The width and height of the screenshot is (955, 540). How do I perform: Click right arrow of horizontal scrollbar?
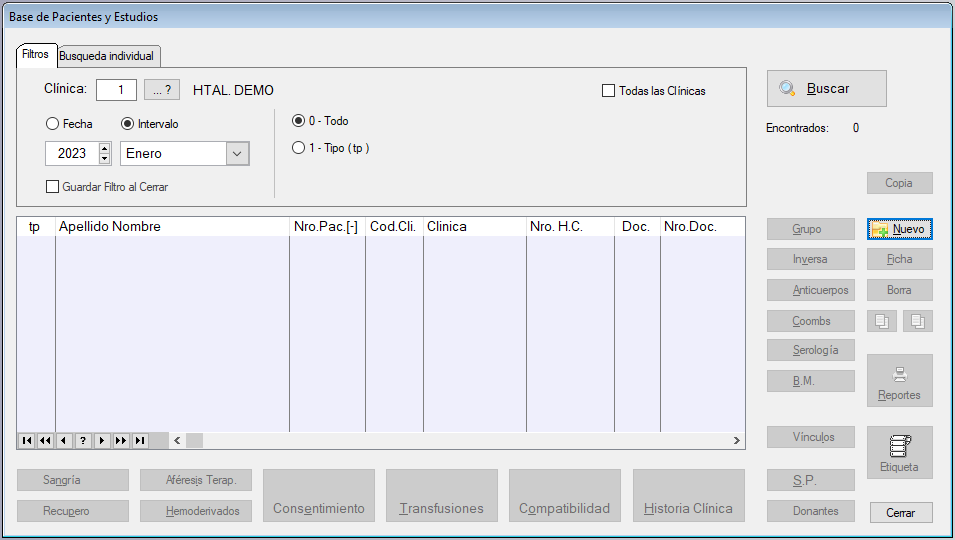coord(737,440)
